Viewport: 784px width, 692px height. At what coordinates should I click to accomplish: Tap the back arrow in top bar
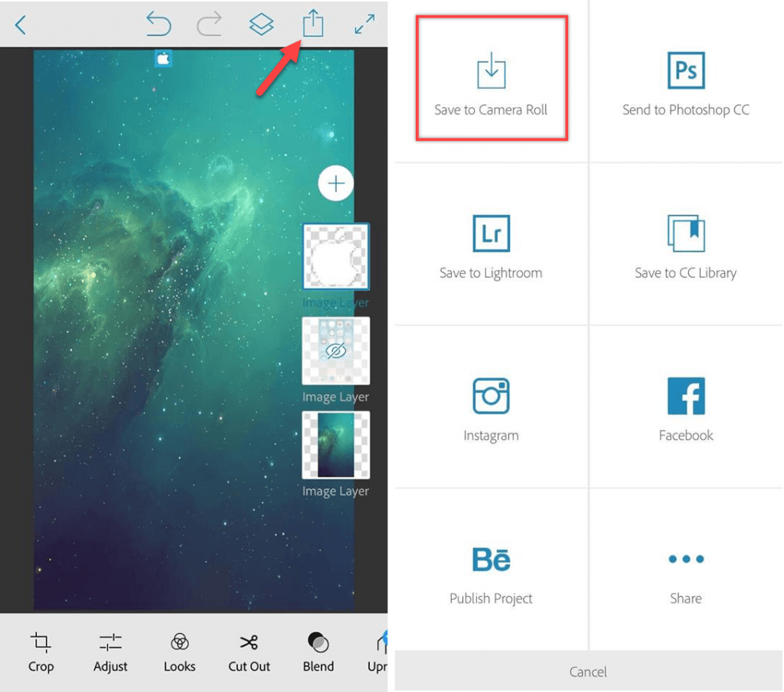[21, 25]
